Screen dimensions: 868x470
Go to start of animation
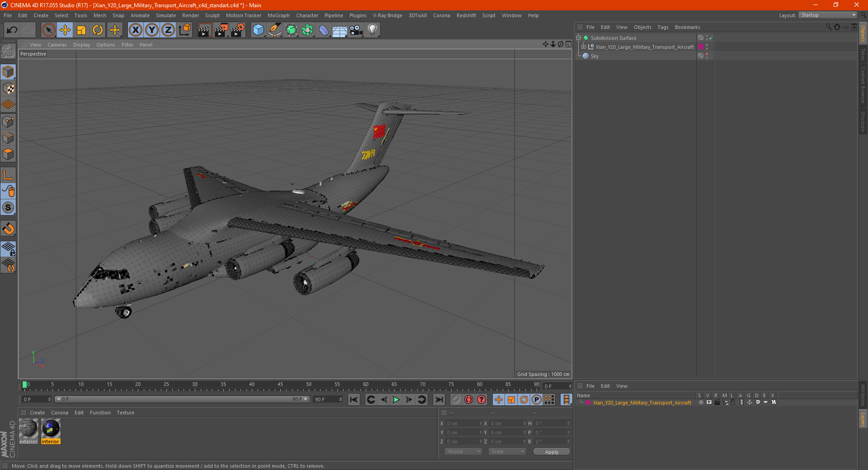(354, 399)
